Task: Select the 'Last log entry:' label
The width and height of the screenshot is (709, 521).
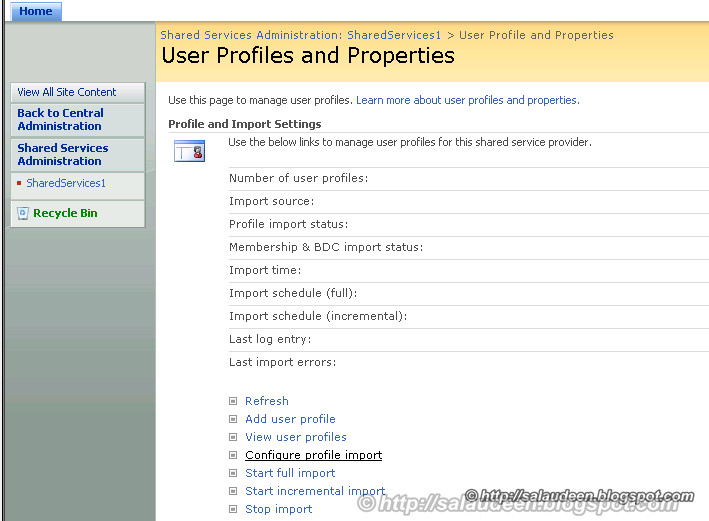Action: coord(270,340)
